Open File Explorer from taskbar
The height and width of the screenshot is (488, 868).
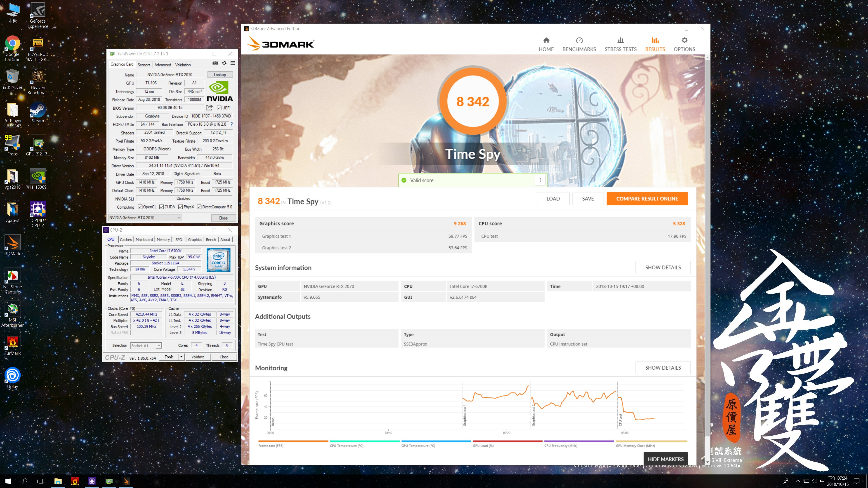click(x=58, y=481)
